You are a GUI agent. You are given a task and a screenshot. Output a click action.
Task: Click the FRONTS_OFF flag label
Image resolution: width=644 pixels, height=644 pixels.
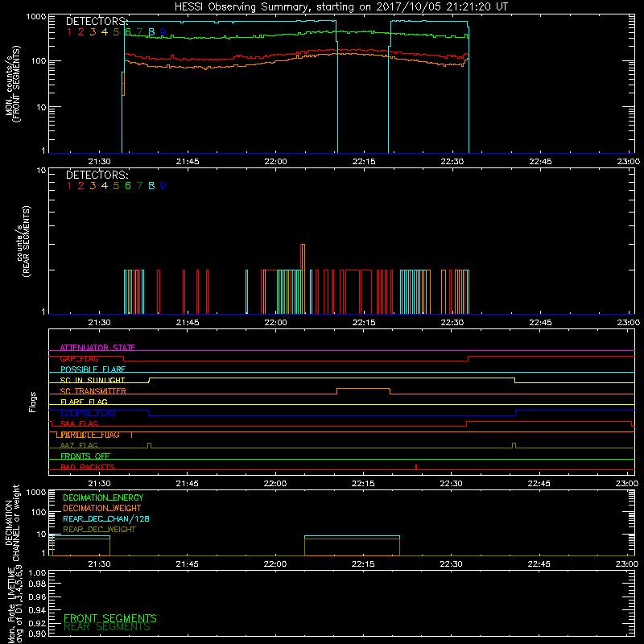[x=85, y=456]
